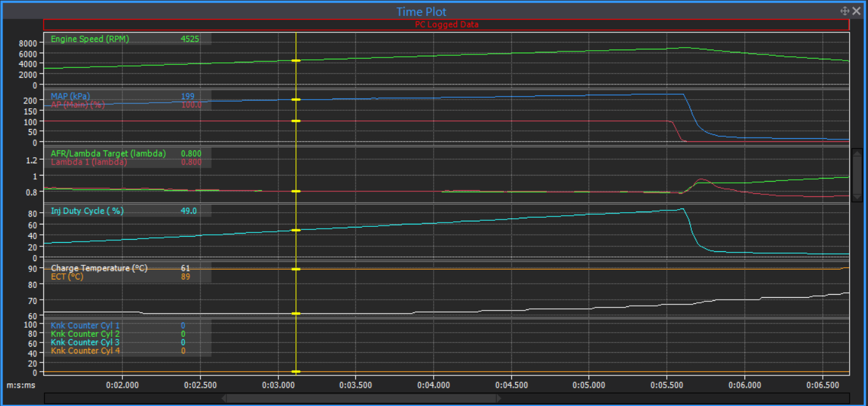Select the Knk Counter Cyl 1 label

pos(86,326)
